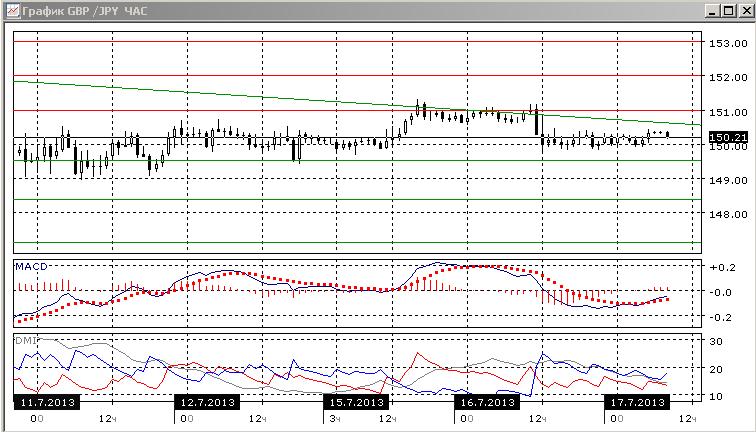The width and height of the screenshot is (756, 432).
Task: Click the current price label 150.21
Action: [x=728, y=138]
